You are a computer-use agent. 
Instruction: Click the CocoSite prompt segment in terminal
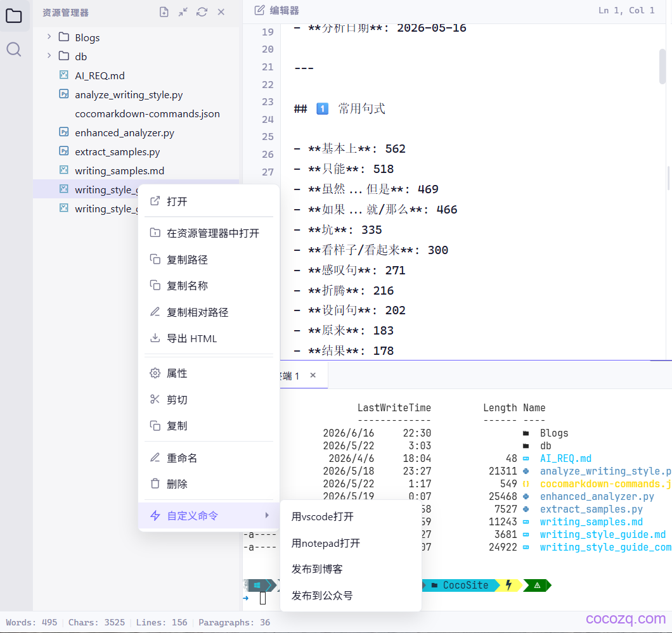click(x=460, y=585)
